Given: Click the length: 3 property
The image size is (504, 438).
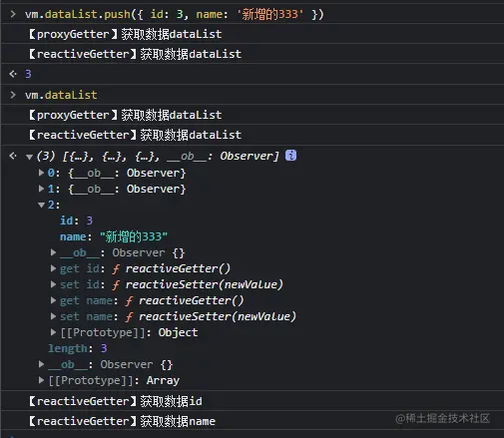Looking at the screenshot, I should coord(78,348).
